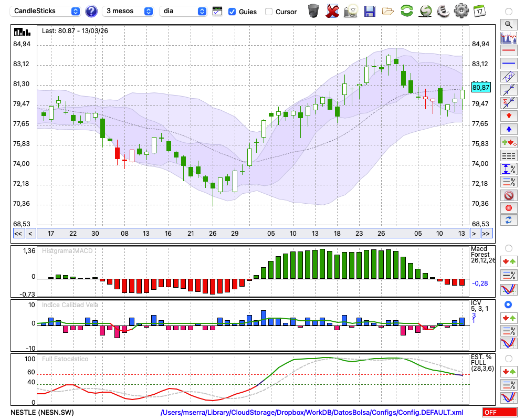The height and width of the screenshot is (420, 525).
Task: Uncheck the Guies checkbox
Action: (x=232, y=12)
